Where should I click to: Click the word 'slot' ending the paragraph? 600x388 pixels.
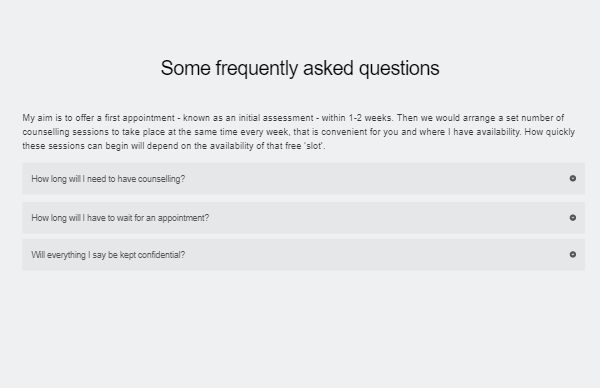[313, 146]
